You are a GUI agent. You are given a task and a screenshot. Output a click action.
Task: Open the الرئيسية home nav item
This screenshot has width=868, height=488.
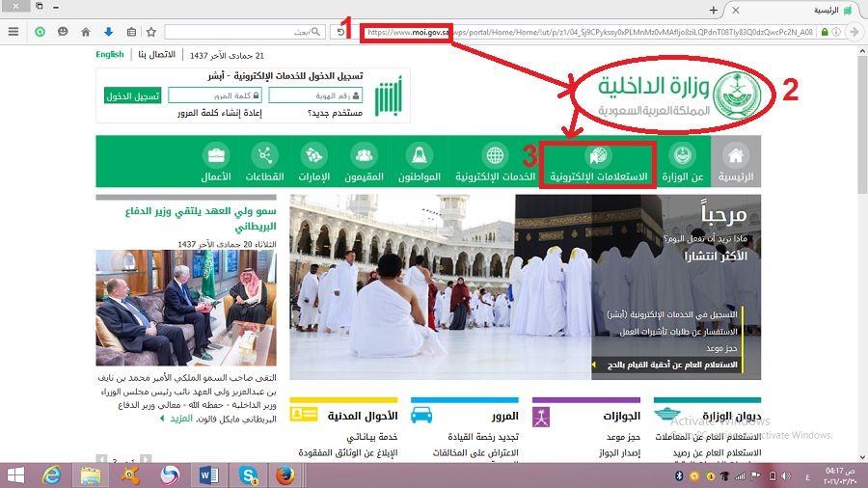tap(736, 164)
